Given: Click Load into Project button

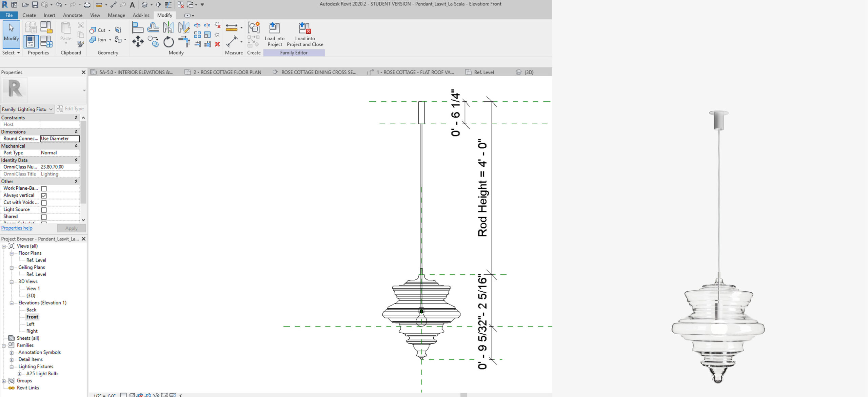Looking at the screenshot, I should point(275,35).
